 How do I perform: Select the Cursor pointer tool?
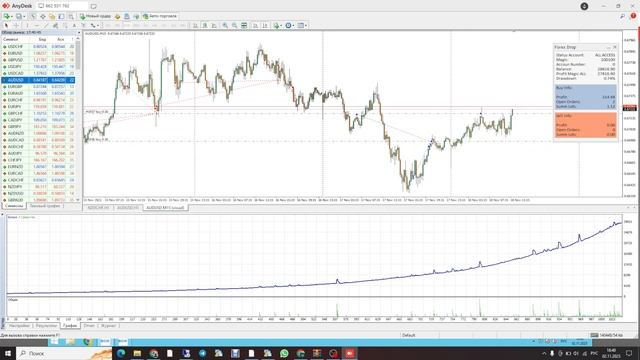(x=6, y=25)
